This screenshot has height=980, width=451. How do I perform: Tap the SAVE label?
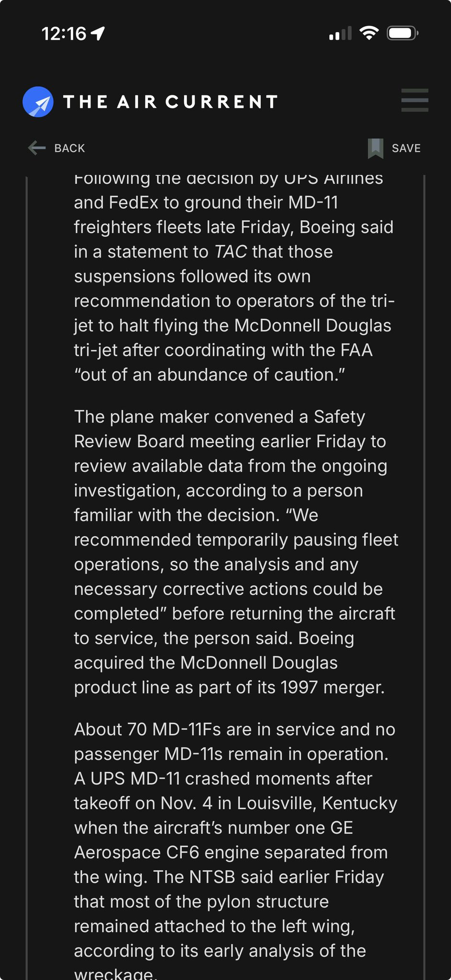pos(406,148)
